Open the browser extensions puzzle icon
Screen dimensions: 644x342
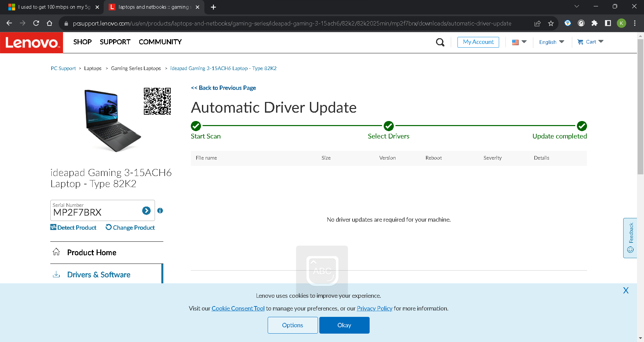click(x=594, y=23)
